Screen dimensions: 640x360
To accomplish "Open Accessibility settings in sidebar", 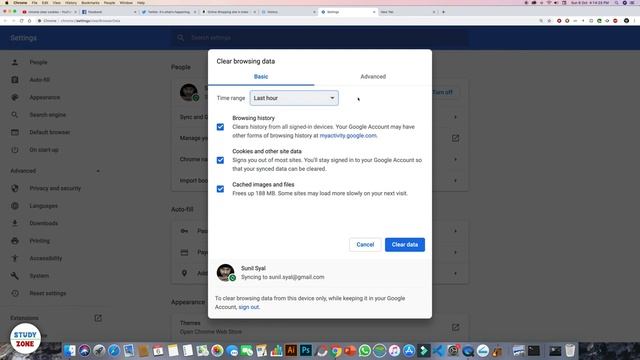I will coord(46,258).
